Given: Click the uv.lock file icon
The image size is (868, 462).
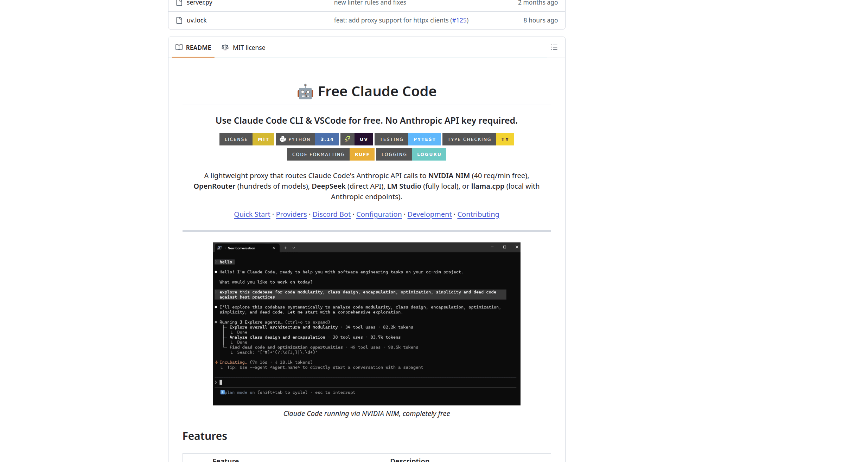Looking at the screenshot, I should click(x=179, y=20).
